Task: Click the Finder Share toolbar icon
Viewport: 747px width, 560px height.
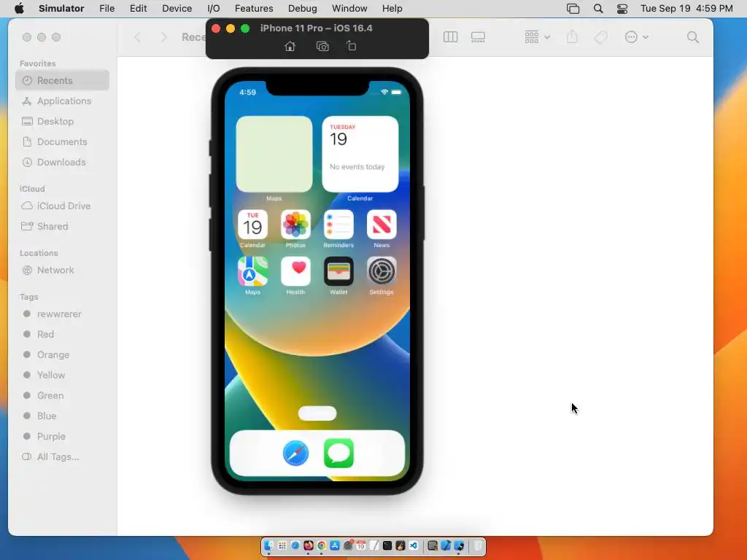Action: click(x=572, y=36)
